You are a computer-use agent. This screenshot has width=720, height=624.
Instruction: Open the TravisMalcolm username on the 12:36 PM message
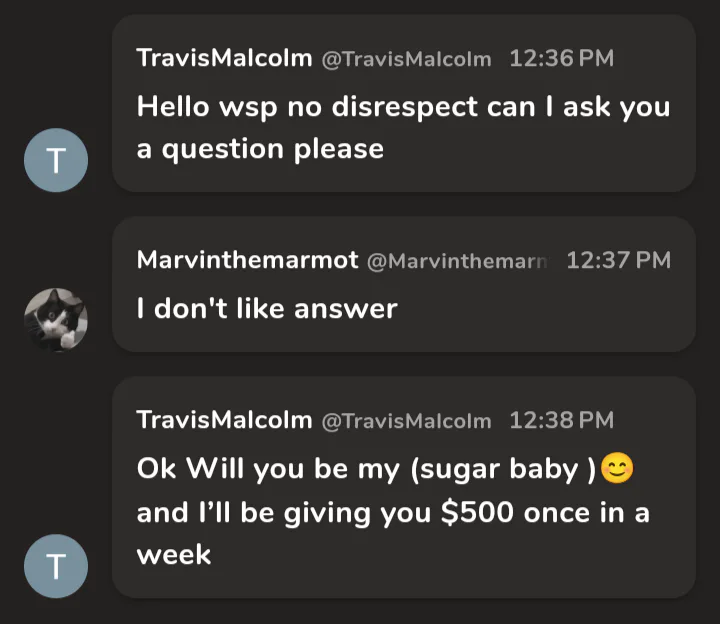(224, 58)
